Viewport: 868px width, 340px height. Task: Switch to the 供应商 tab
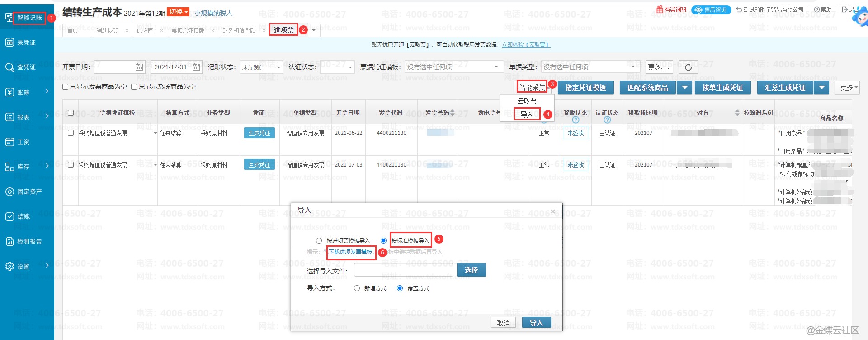(145, 30)
